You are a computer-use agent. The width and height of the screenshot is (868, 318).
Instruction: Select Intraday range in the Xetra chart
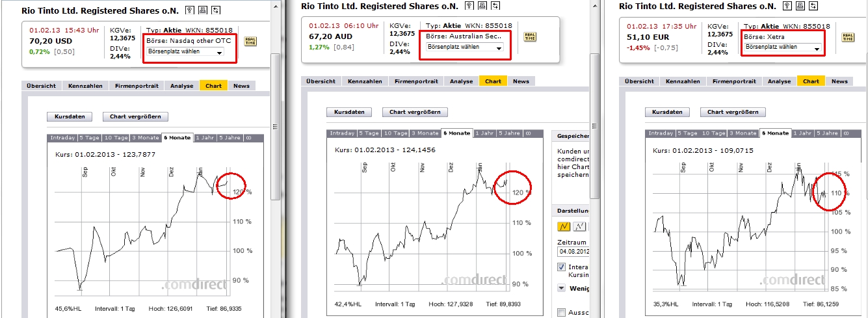click(660, 133)
